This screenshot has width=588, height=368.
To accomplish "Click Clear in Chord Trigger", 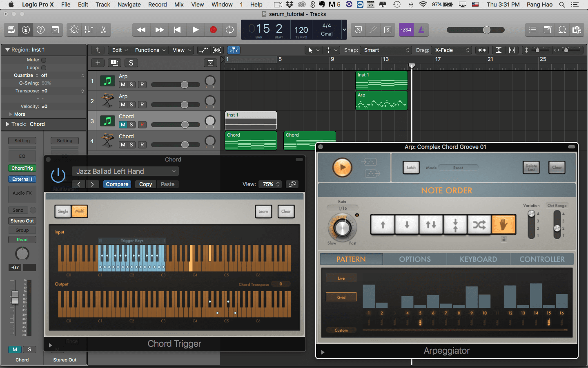I will click(286, 211).
